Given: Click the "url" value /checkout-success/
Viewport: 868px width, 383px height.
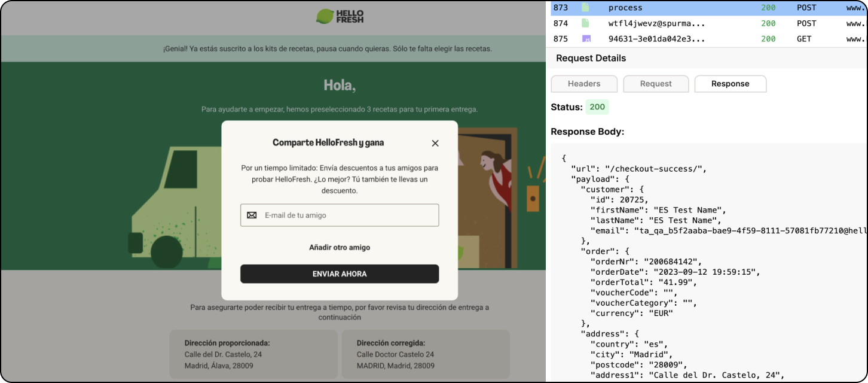Looking at the screenshot, I should (x=655, y=169).
